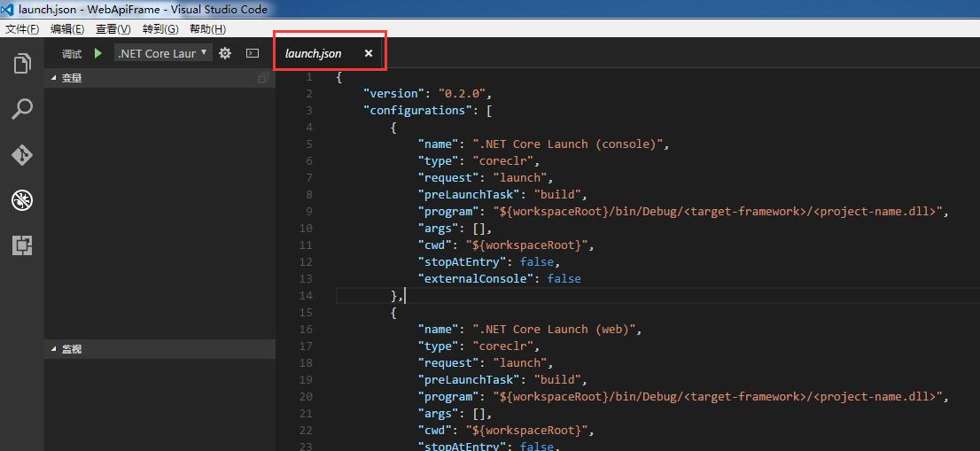Open the Extensions view icon
Screen dimensions: 980x451
[x=22, y=245]
